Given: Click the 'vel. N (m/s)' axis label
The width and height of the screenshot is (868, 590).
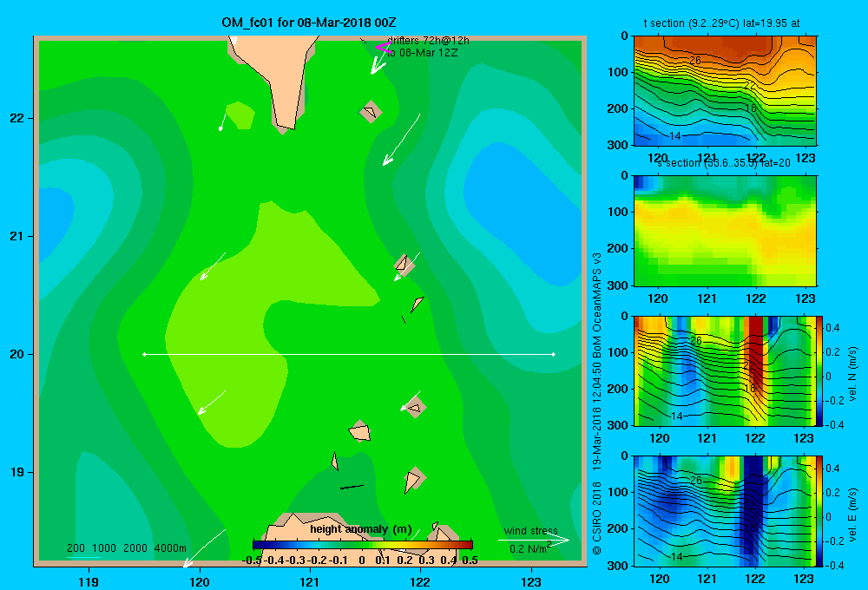Looking at the screenshot, I should coord(852,374).
